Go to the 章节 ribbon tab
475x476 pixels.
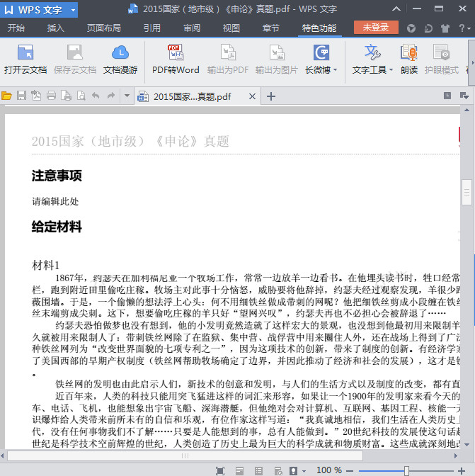pos(271,28)
